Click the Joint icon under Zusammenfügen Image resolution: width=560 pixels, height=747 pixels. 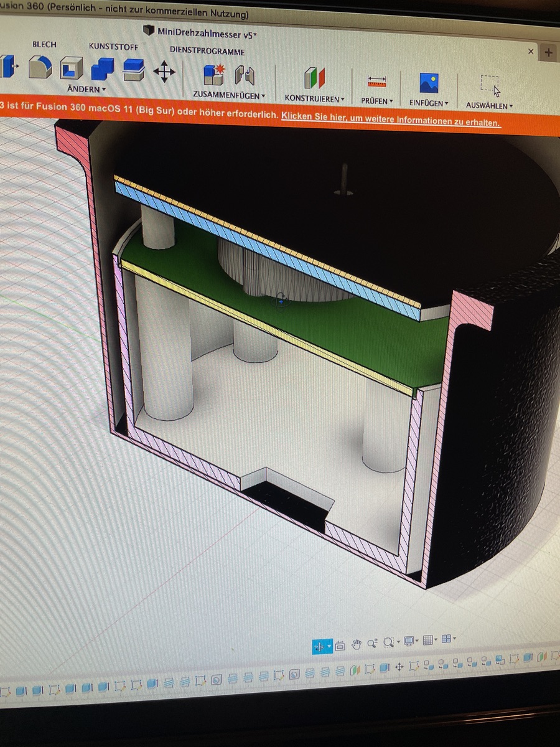(245, 76)
